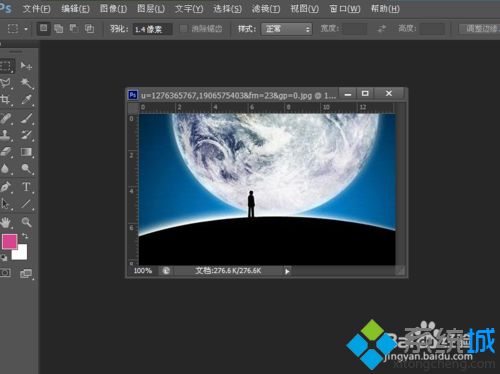This screenshot has height=374, width=500.
Task: Open the Filter menu
Action: (x=266, y=9)
